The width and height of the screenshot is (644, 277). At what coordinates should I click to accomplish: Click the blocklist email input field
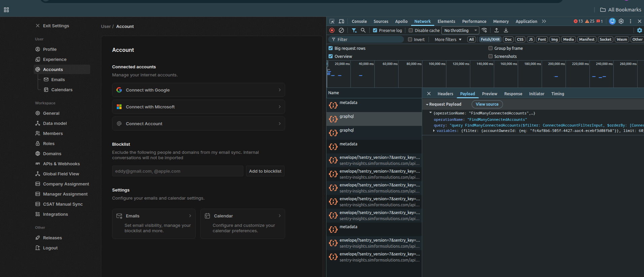177,171
